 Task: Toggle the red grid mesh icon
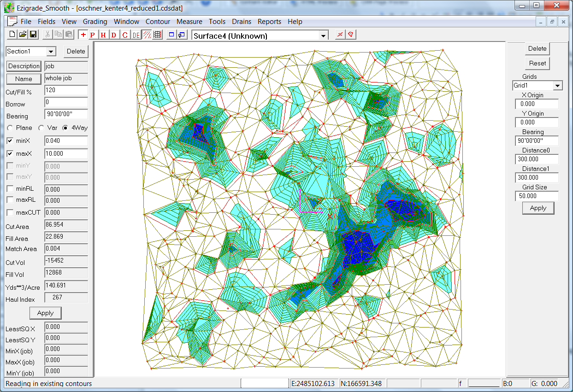click(x=157, y=35)
